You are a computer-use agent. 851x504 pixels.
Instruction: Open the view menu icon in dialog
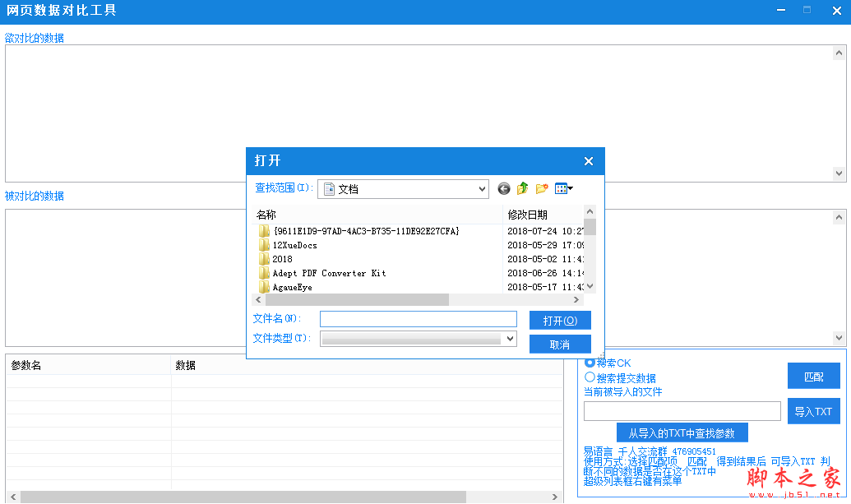[563, 189]
